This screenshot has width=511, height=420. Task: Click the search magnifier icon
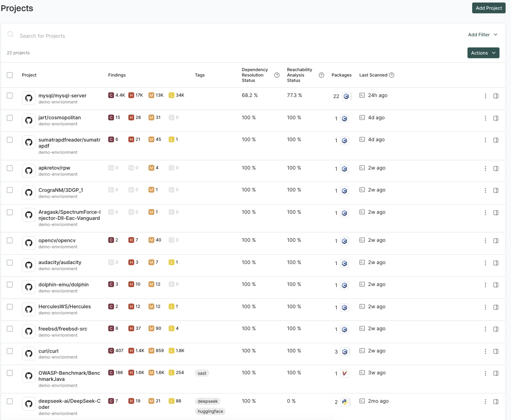[10, 34]
